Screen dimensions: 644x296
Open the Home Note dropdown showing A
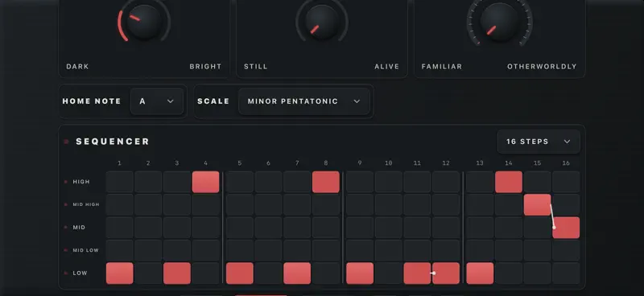click(x=156, y=101)
